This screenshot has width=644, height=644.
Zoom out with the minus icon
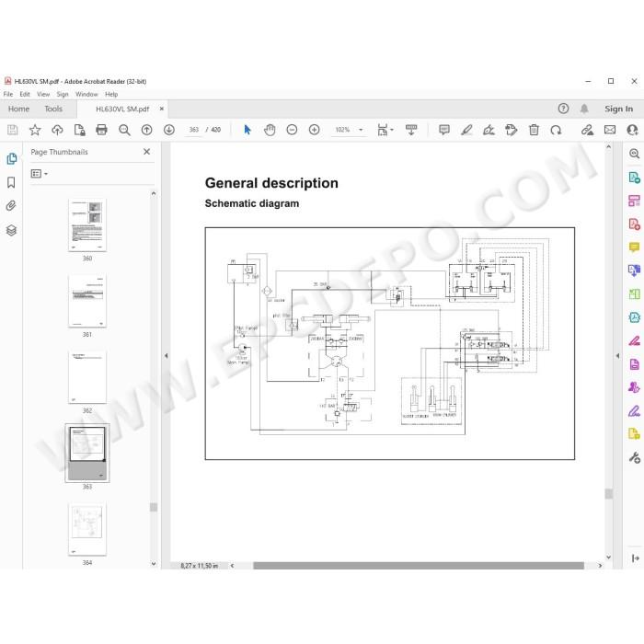pyautogui.click(x=292, y=131)
